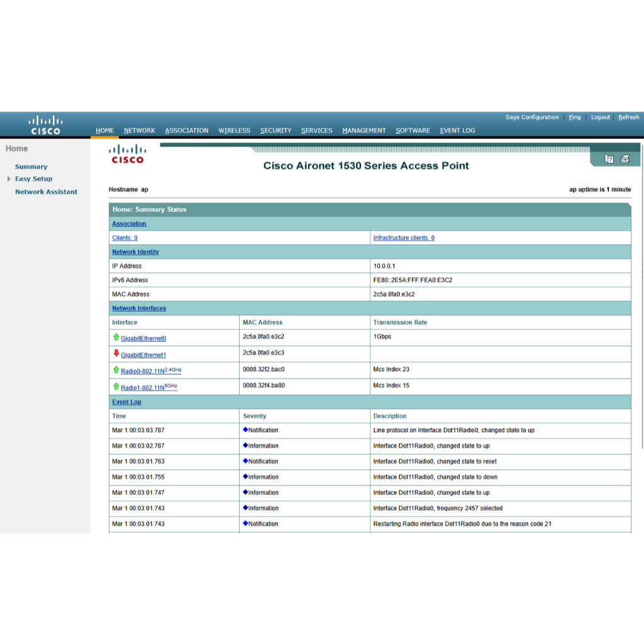
Task: Click green up arrow beside Radio0-802.11N
Action: click(116, 370)
